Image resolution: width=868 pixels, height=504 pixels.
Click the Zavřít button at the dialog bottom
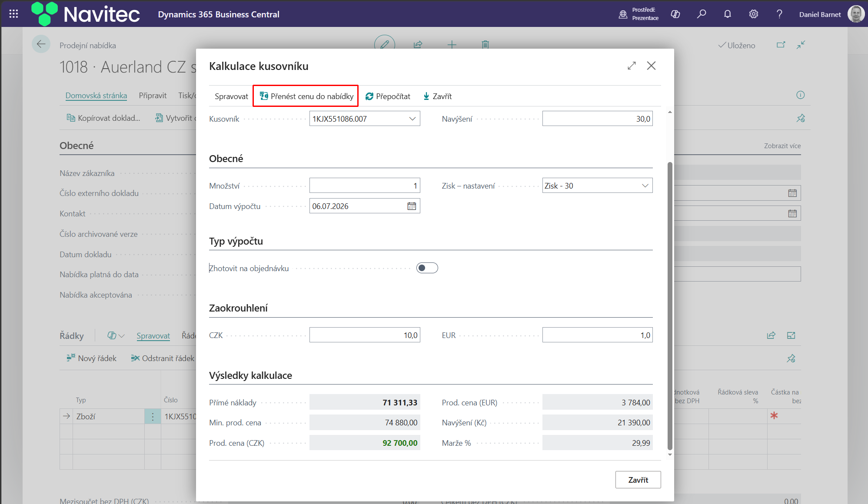coord(638,480)
